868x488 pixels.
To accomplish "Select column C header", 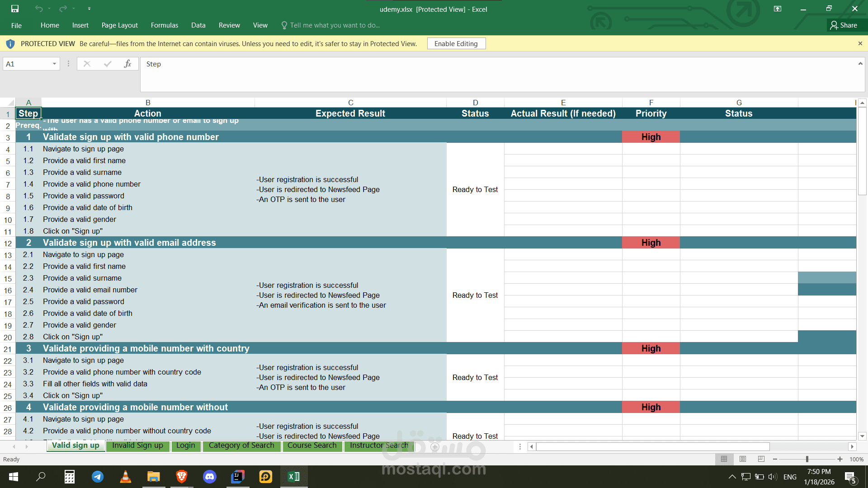I will pyautogui.click(x=351, y=103).
